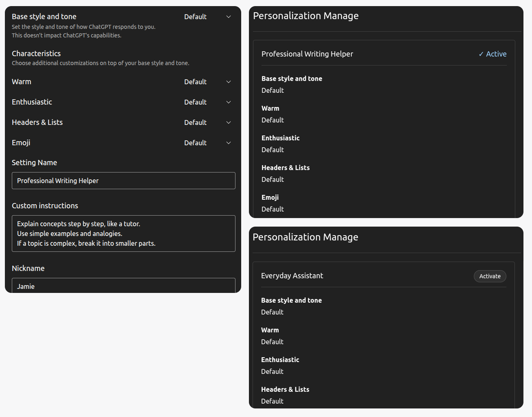Select the Everyday Assistant heading
This screenshot has width=532, height=417.
point(292,276)
